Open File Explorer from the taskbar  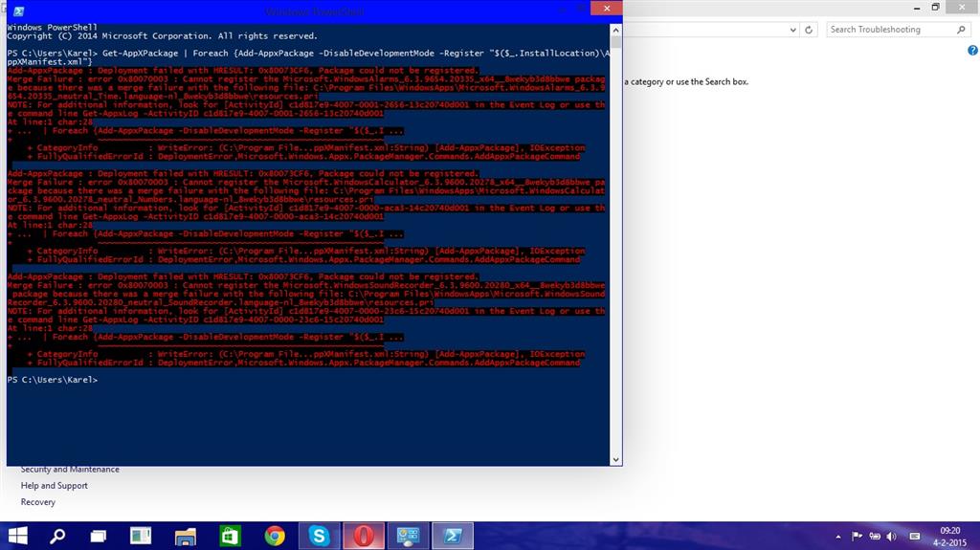tap(186, 537)
